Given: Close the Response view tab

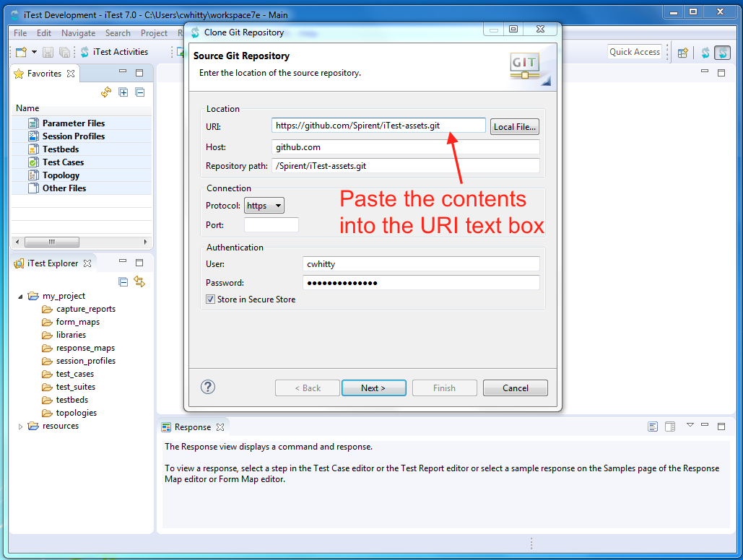Looking at the screenshot, I should (x=220, y=427).
